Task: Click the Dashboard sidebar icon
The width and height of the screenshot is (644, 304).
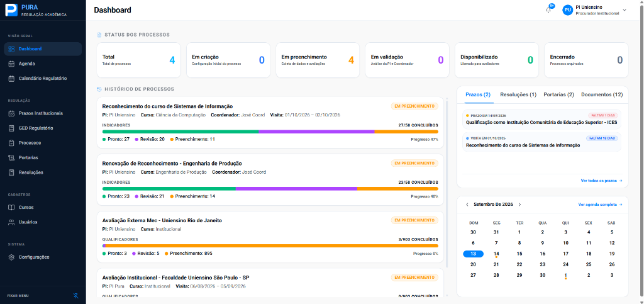Action: click(11, 49)
